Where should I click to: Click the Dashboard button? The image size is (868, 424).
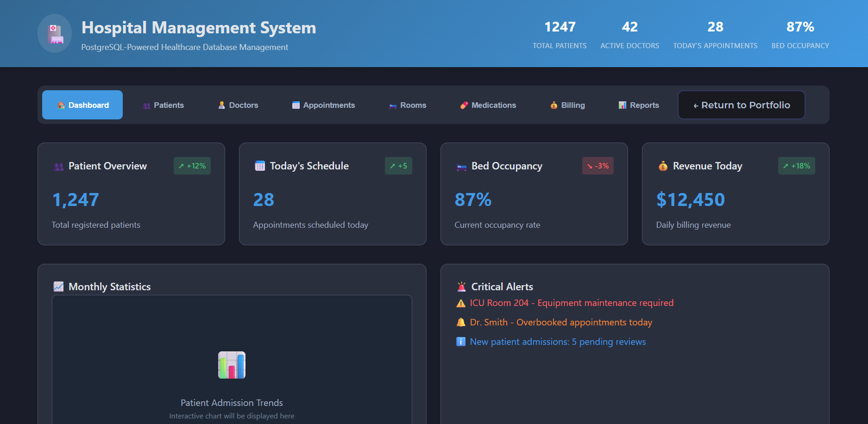pos(82,105)
